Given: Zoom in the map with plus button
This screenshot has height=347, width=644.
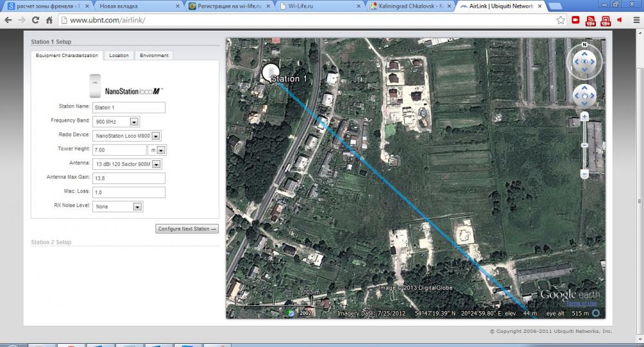Looking at the screenshot, I should point(584,117).
